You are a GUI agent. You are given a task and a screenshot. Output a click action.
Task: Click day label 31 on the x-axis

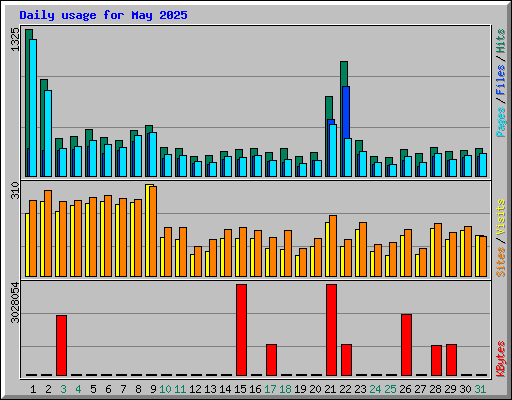(x=480, y=389)
